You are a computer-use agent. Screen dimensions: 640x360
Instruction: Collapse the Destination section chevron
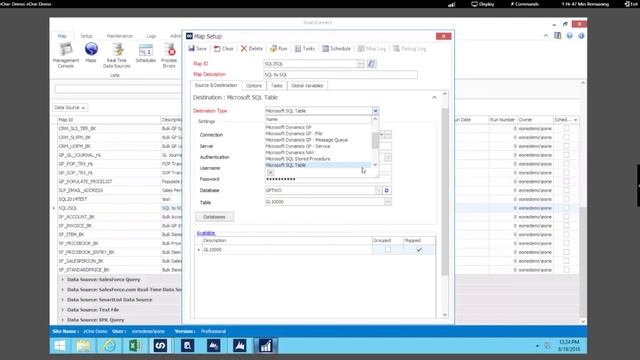point(434,98)
